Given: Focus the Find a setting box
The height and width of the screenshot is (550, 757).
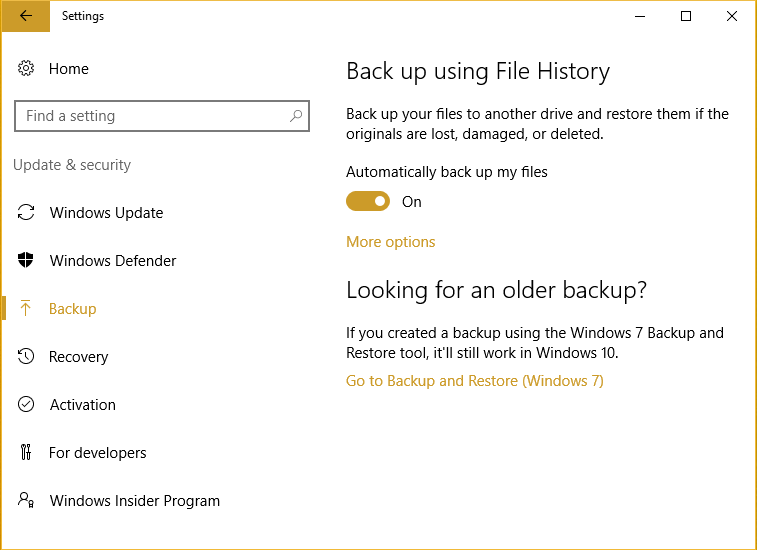Looking at the screenshot, I should (162, 116).
